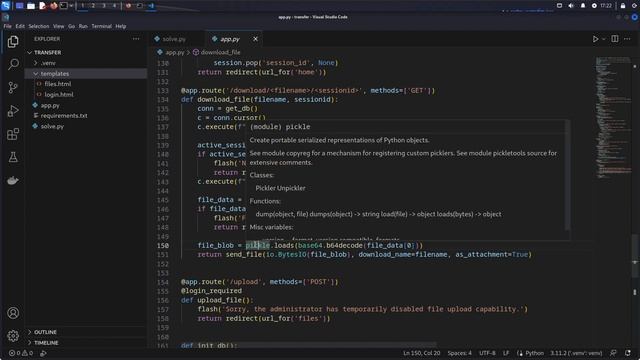
Task: Open terminal dropdown arrow in top panel
Action: point(71,6)
